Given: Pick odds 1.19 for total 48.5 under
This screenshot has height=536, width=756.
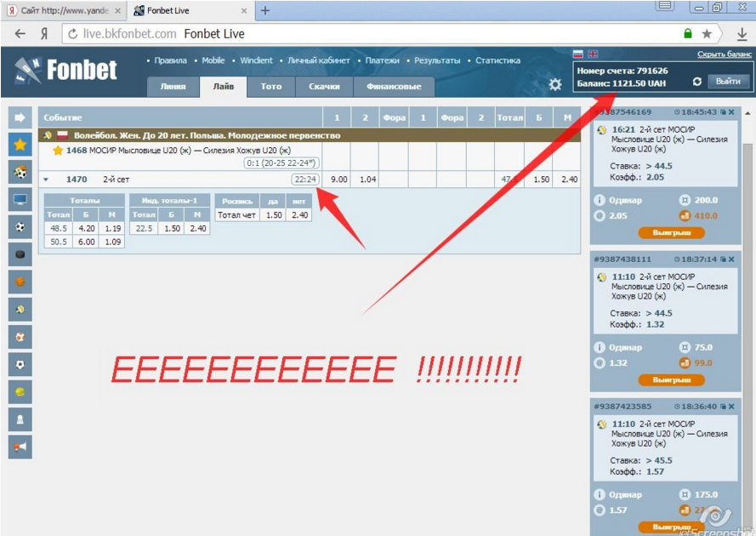Looking at the screenshot, I should tap(112, 228).
